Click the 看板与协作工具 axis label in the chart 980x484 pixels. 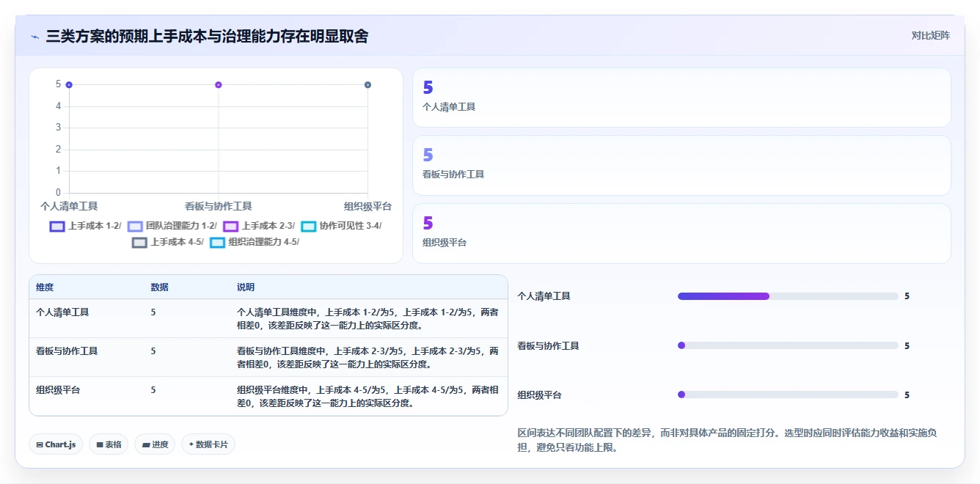point(219,207)
